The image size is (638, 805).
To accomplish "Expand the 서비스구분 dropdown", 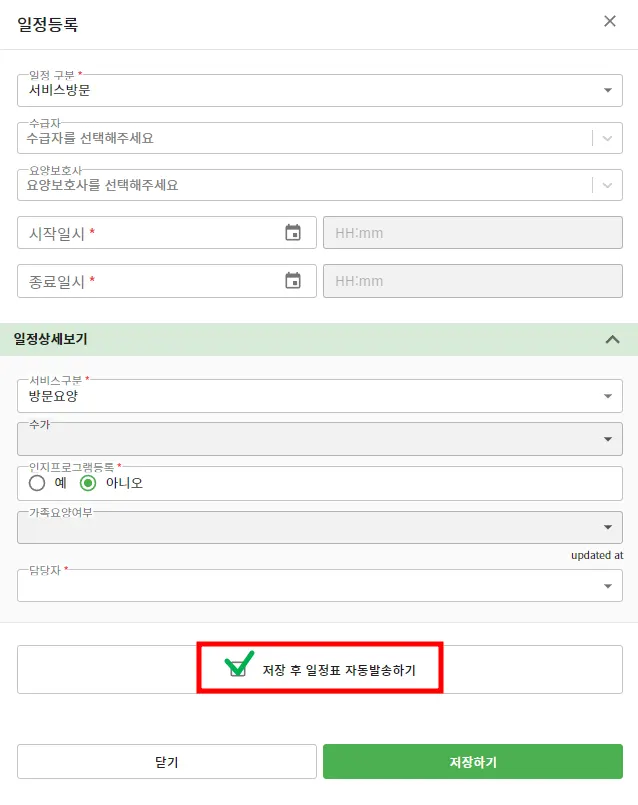I will pyautogui.click(x=606, y=396).
